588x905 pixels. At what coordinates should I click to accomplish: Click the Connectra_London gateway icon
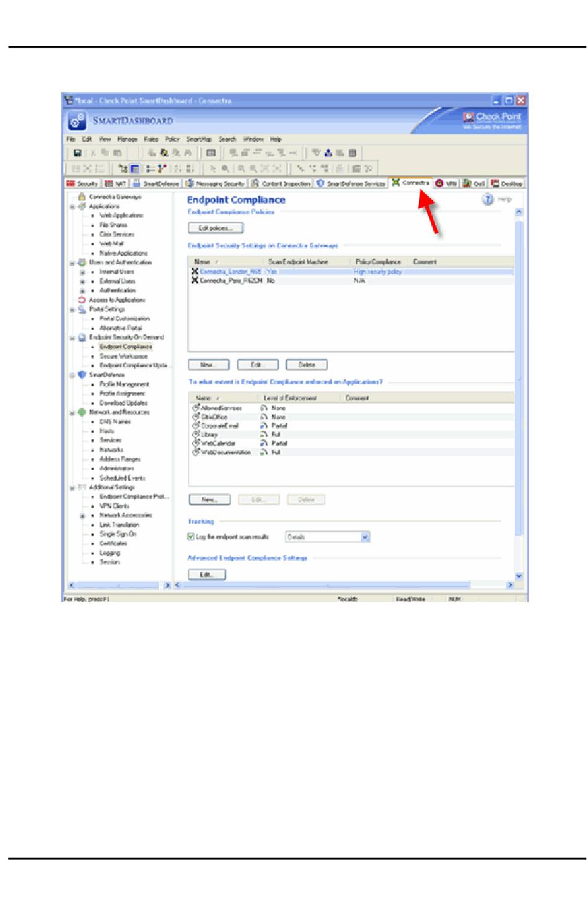tap(195, 271)
